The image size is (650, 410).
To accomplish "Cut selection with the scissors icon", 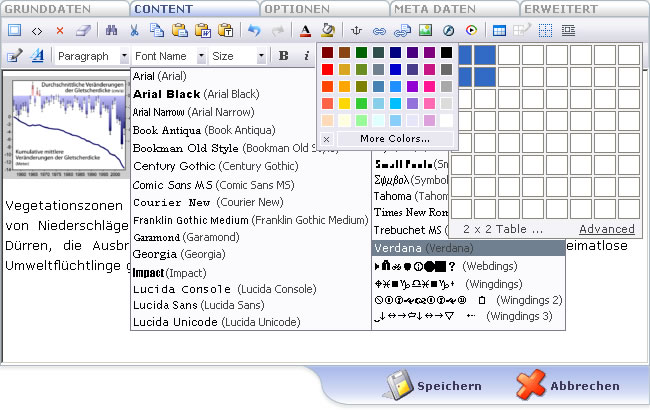I will 134,30.
